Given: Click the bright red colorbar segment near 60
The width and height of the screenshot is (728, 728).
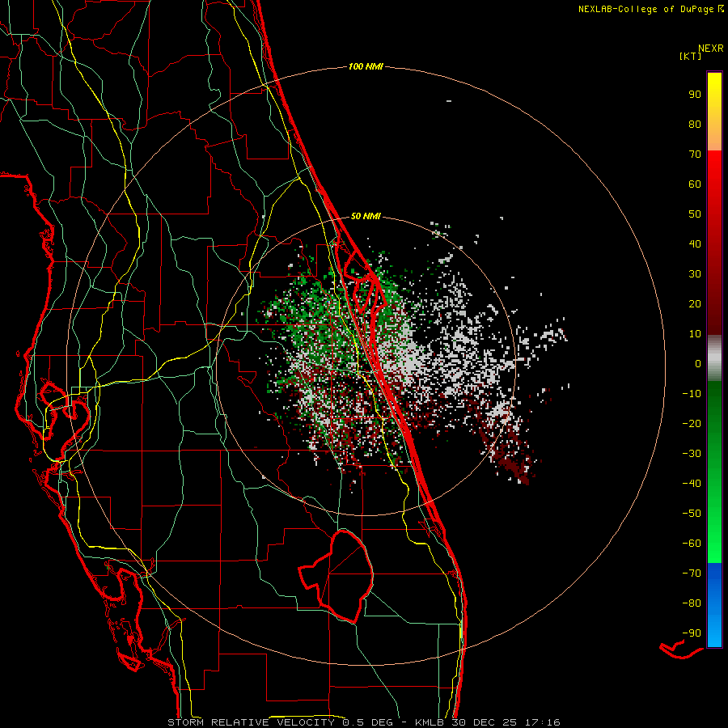Looking at the screenshot, I should click(714, 186).
